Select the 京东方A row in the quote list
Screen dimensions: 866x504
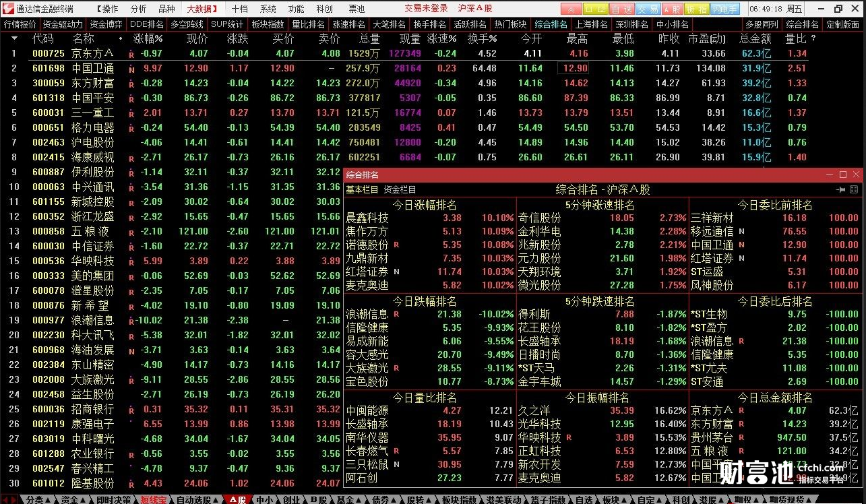[404, 53]
